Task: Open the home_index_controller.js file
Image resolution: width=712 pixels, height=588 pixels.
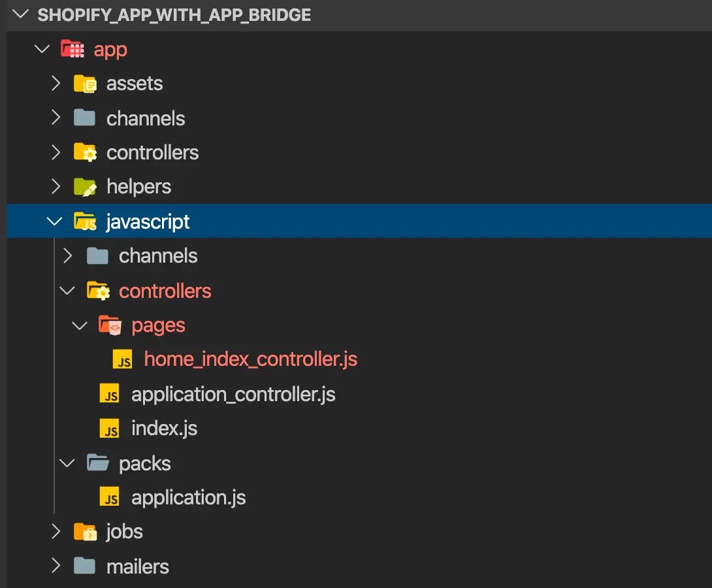Action: [251, 359]
